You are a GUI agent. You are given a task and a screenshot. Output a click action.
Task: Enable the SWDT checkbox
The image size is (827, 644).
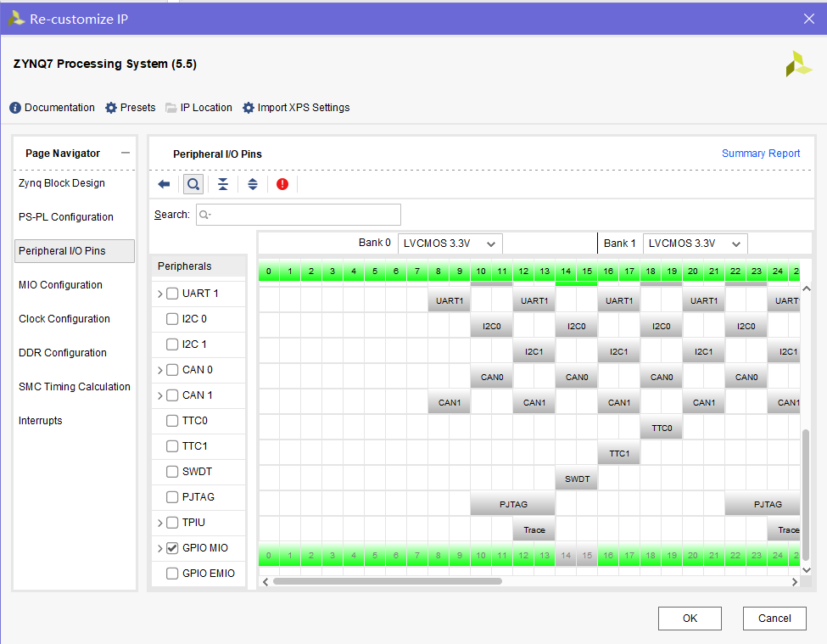tap(172, 472)
